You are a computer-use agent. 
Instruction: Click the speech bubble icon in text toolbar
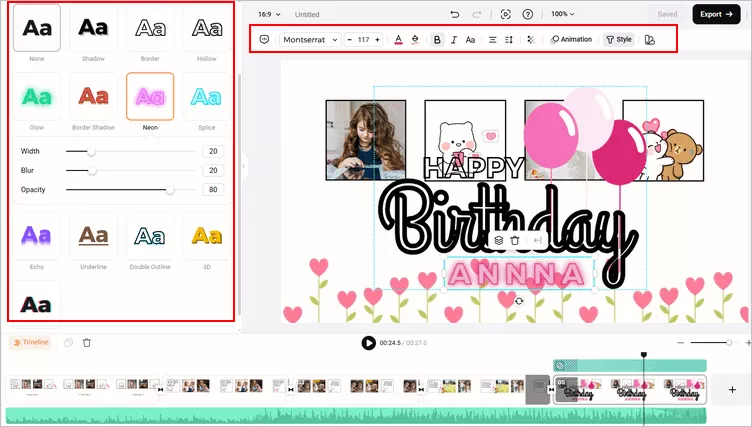(x=264, y=39)
